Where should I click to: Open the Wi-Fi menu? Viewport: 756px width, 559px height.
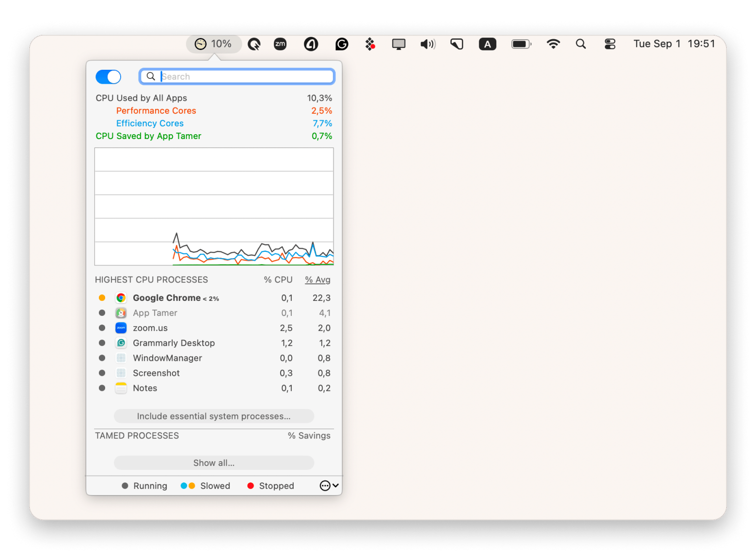pyautogui.click(x=553, y=44)
